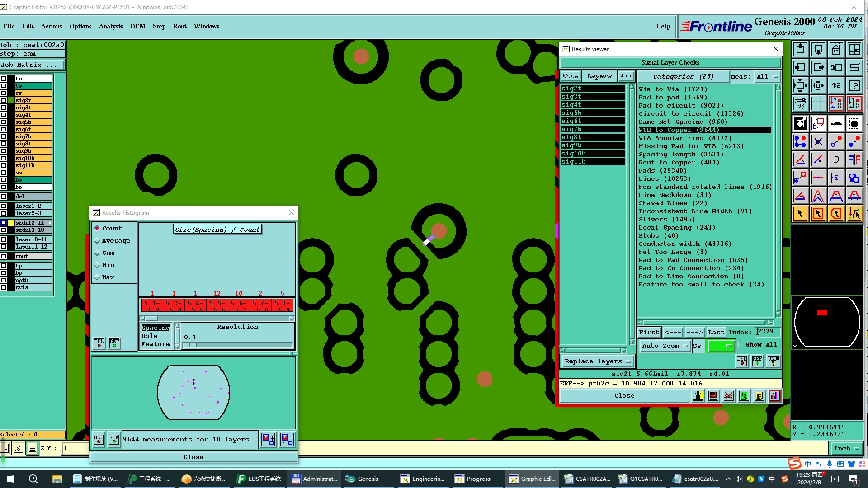
Task: Open the Auto Zoom dropdown
Action: tap(665, 346)
